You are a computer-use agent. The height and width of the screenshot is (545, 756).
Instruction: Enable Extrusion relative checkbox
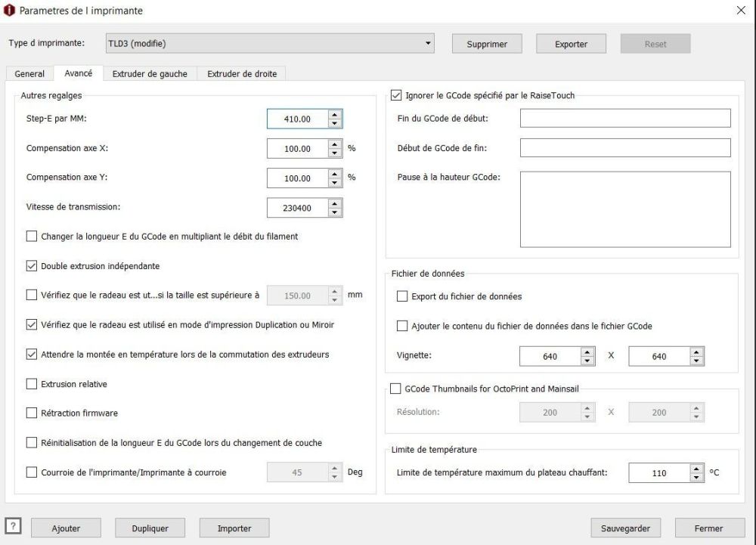(31, 383)
